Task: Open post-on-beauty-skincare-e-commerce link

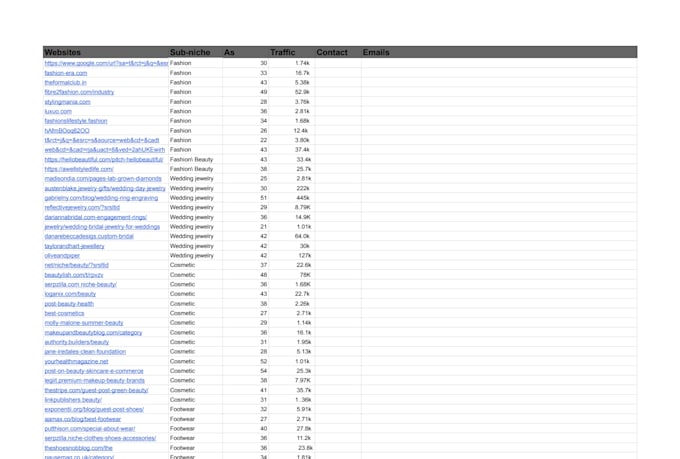Action: coord(94,371)
